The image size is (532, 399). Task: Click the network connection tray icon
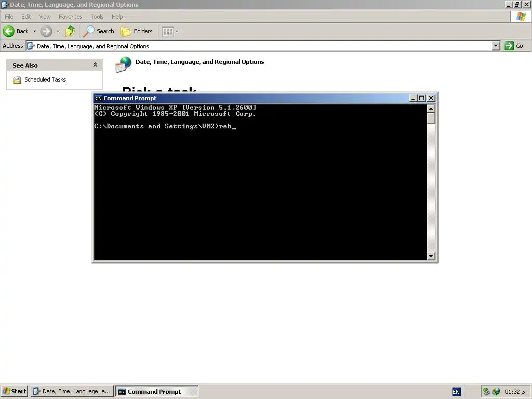(x=486, y=392)
